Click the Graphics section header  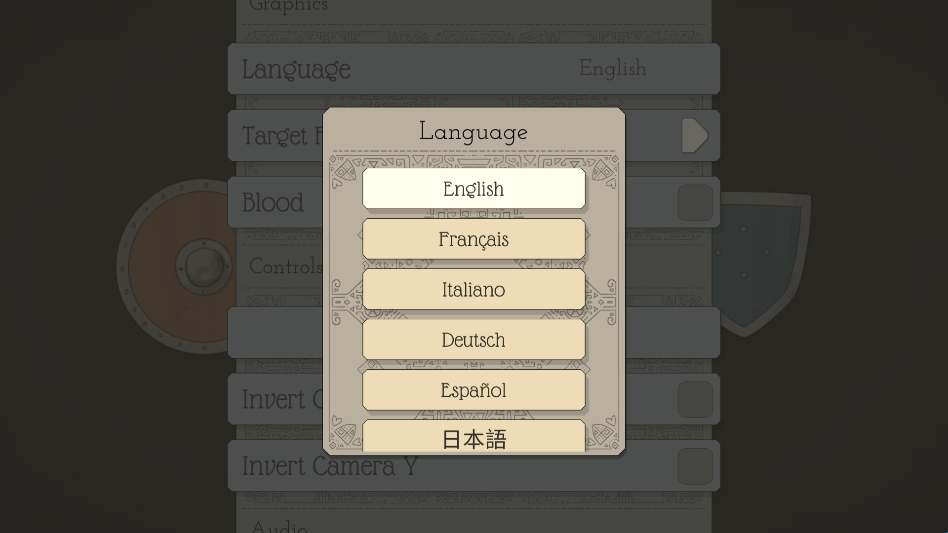tap(288, 6)
